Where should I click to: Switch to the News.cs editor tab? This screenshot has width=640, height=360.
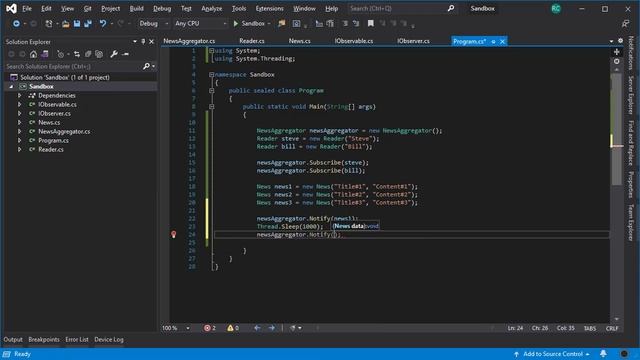pos(300,41)
